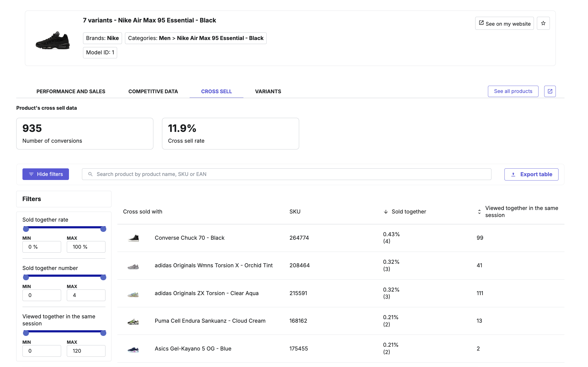Click the favorite star icon button
Screen dimensions: 588x367
[543, 23]
